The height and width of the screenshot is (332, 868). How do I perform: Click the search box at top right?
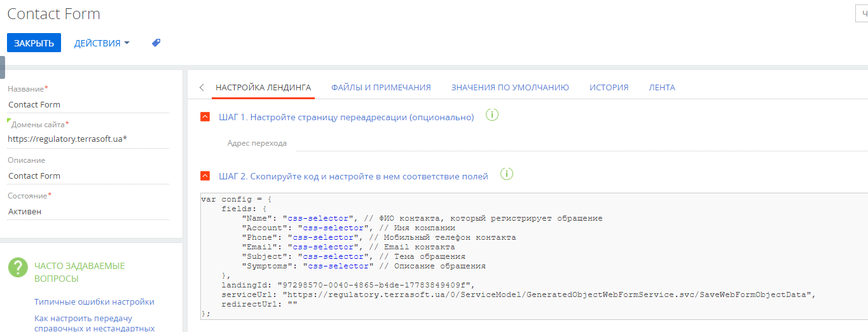(862, 13)
